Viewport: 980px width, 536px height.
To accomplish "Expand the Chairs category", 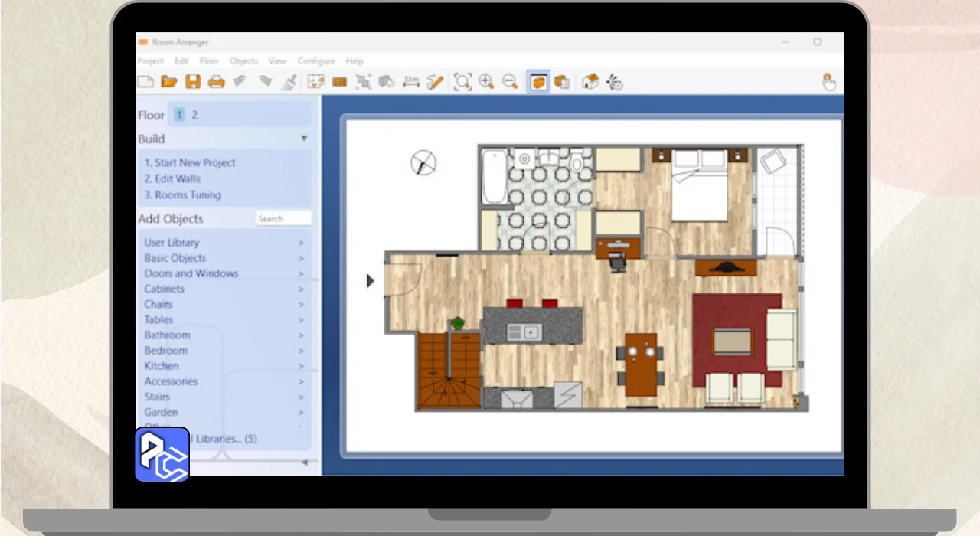I will pyautogui.click(x=158, y=304).
